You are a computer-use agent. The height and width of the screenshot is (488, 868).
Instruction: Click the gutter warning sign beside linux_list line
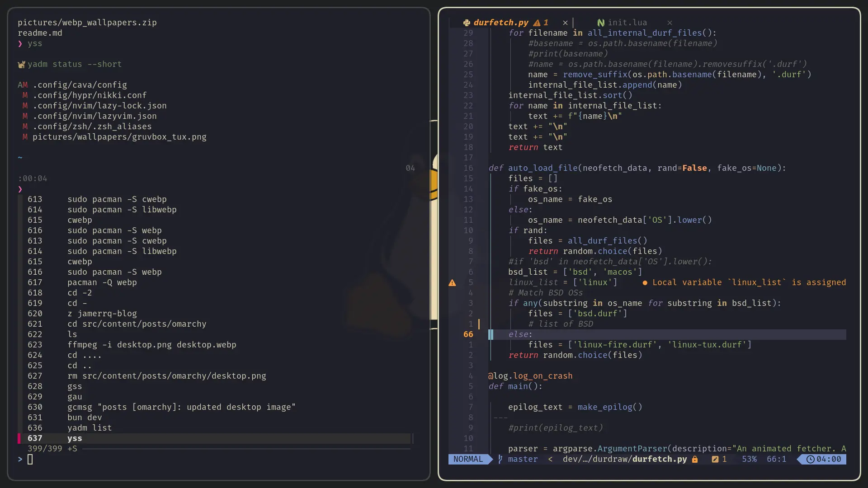452,283
